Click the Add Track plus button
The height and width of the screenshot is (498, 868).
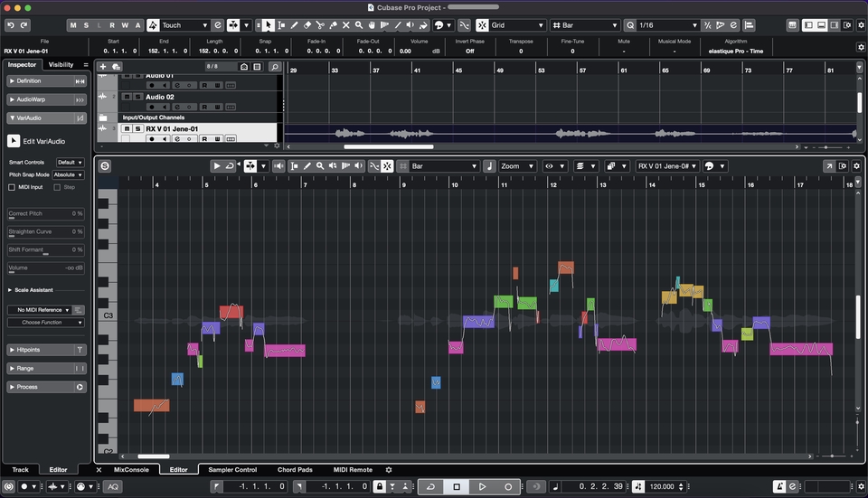(102, 66)
